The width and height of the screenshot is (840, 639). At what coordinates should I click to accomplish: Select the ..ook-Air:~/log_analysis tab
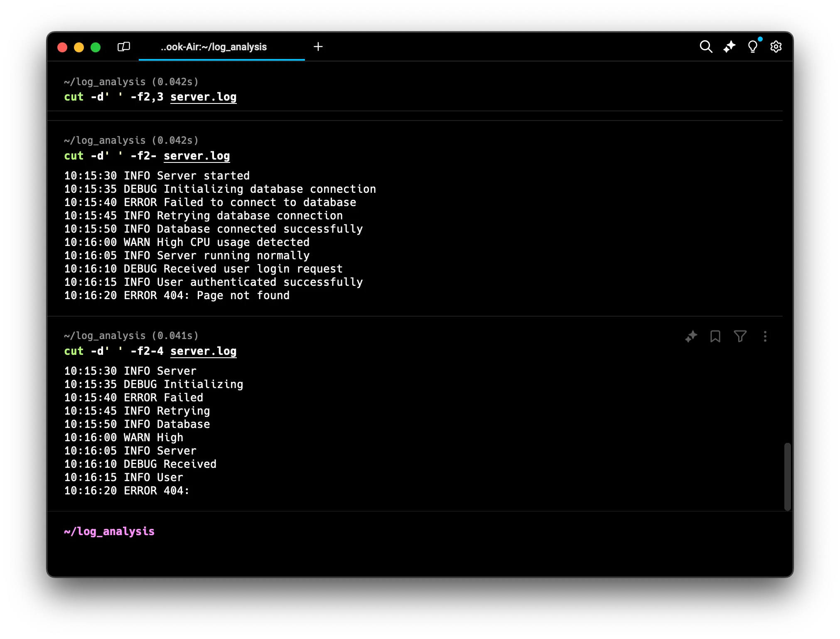point(214,47)
